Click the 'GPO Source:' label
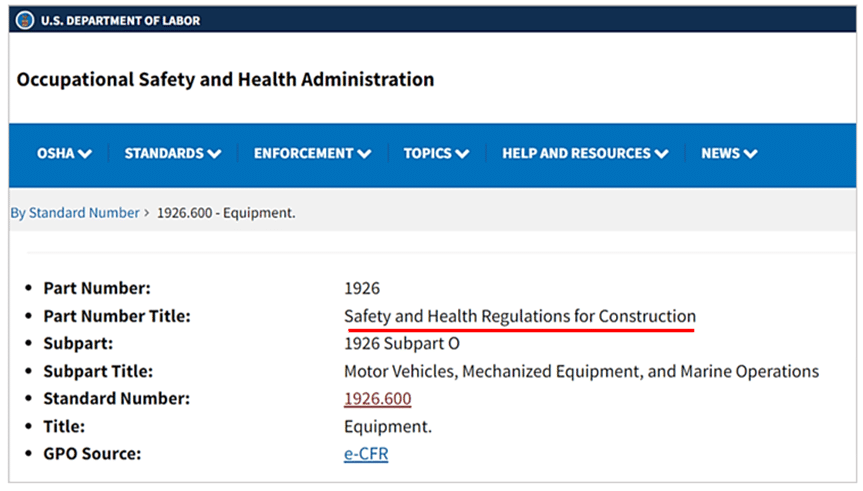863x491 pixels. 92,454
